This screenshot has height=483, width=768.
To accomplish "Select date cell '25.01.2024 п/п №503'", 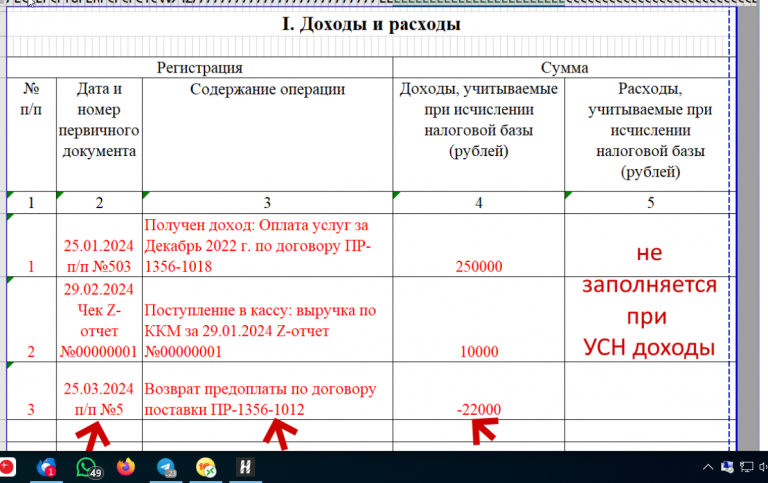I will click(x=99, y=245).
